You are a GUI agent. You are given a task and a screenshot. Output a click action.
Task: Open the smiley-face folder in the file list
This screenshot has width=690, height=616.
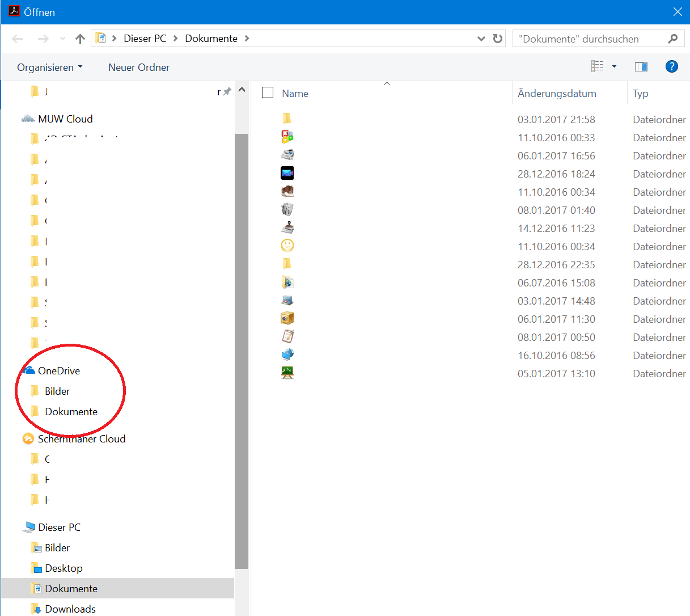tap(287, 245)
